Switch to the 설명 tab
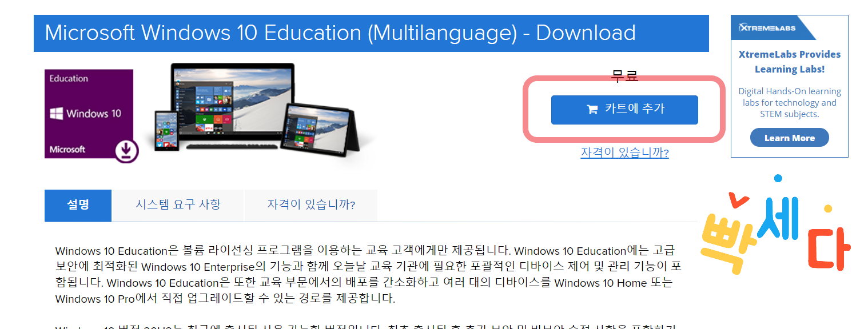 point(78,205)
